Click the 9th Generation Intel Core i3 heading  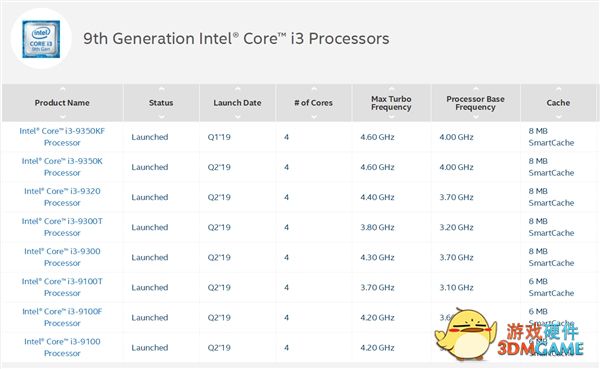click(236, 39)
